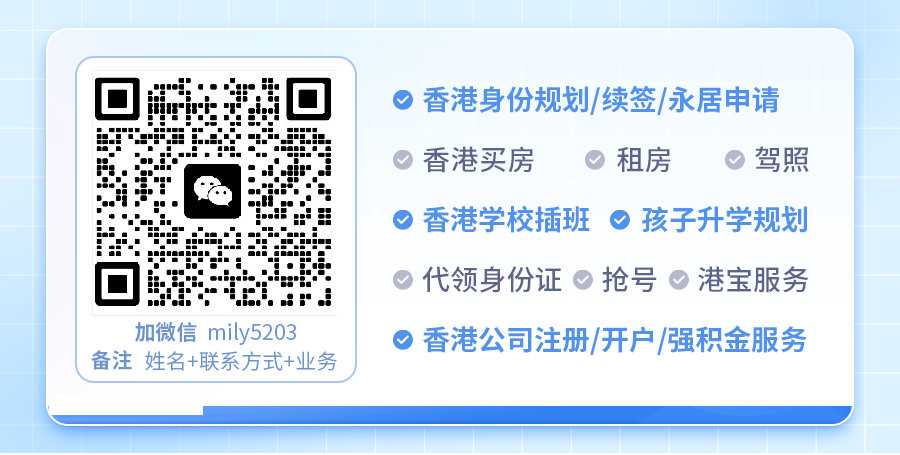The image size is (900, 455).
Task: Click the gray checkmark beside 驾照
Action: coord(735,160)
